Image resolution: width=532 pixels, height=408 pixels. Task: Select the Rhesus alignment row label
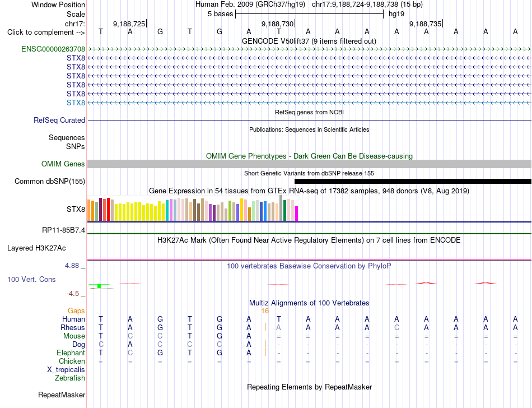(x=73, y=327)
